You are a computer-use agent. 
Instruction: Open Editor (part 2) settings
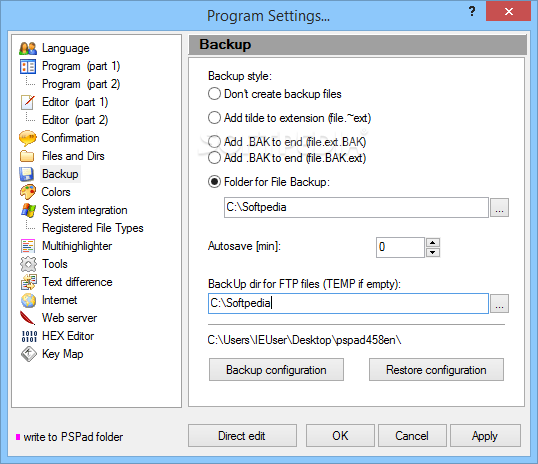[x=75, y=120]
